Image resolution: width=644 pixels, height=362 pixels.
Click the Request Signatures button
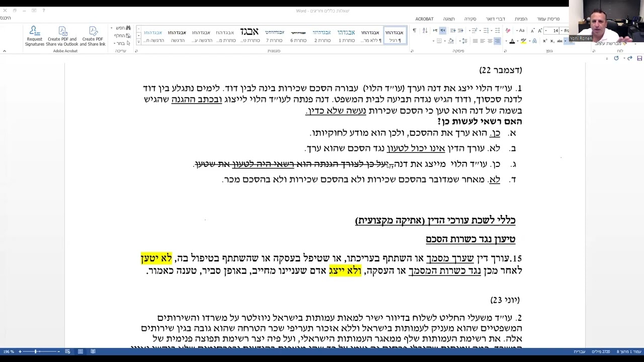35,37
